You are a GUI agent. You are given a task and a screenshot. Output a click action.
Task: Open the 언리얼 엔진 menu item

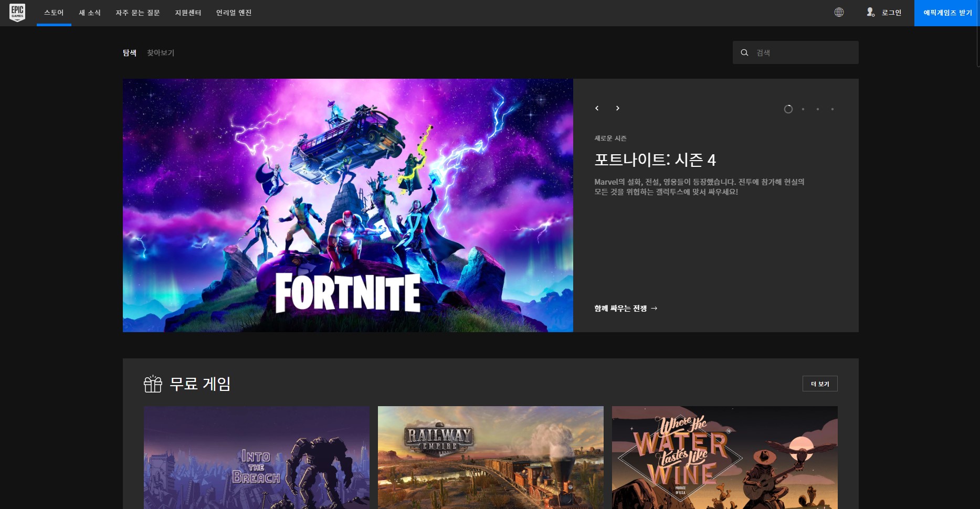tap(234, 13)
